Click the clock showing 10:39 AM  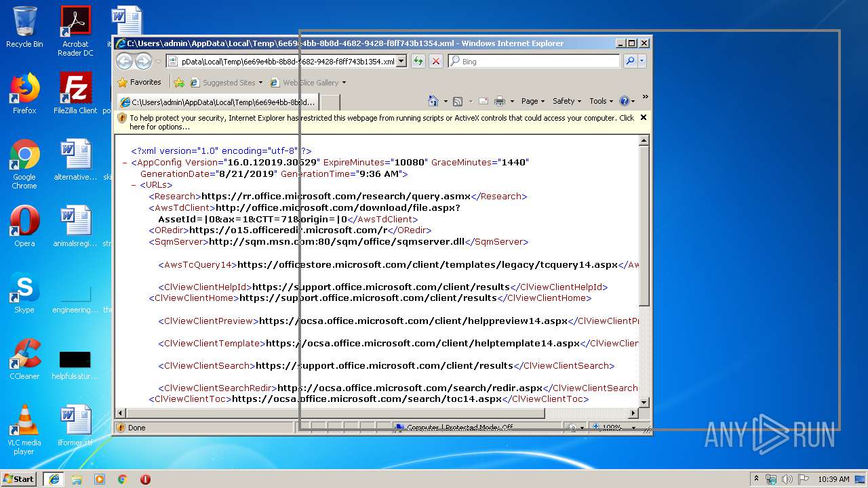tap(833, 479)
